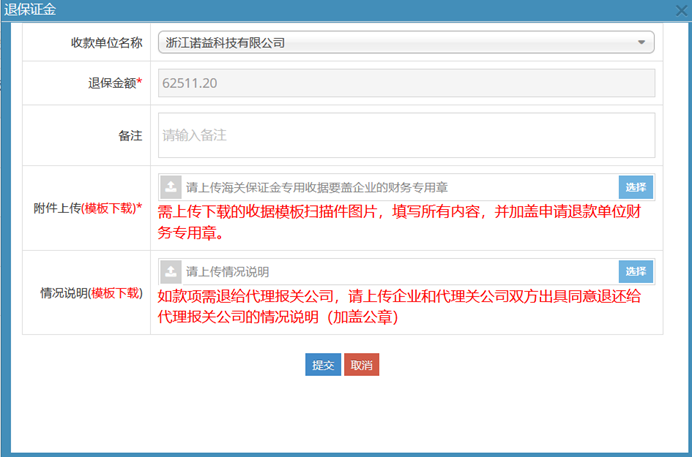Click the 退保金额 field showing 62511.20
The height and width of the screenshot is (457, 692).
tap(406, 83)
